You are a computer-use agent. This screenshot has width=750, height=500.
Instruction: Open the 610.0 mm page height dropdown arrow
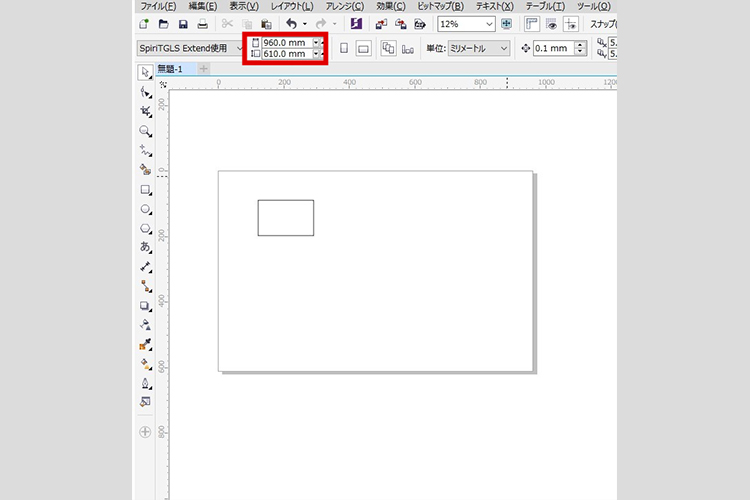pos(316,54)
